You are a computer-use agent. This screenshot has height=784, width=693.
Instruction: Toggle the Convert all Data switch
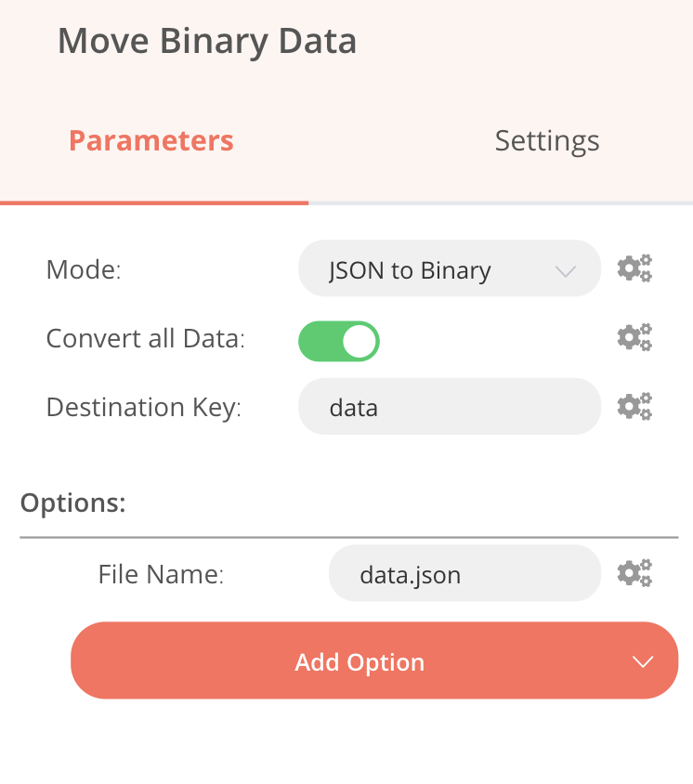tap(338, 341)
